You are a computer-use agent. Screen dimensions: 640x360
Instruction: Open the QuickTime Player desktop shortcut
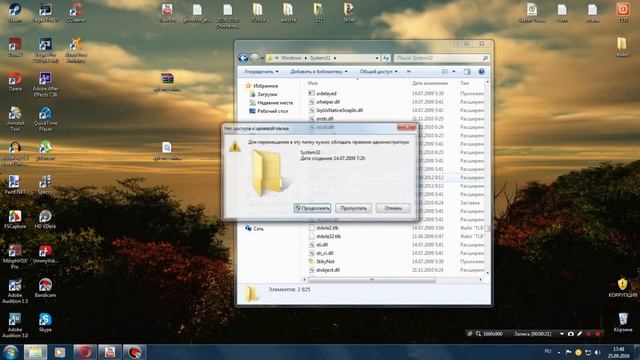(45, 119)
